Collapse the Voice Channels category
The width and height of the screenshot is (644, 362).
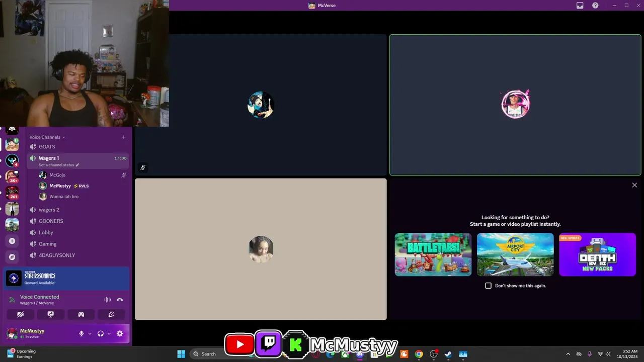click(x=47, y=137)
